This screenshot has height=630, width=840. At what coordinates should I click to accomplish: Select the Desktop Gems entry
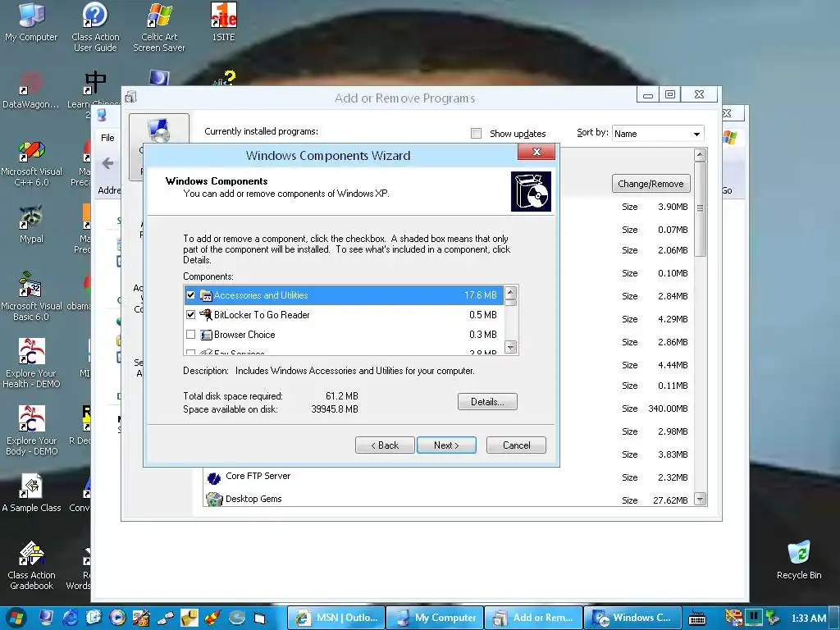pyautogui.click(x=253, y=499)
